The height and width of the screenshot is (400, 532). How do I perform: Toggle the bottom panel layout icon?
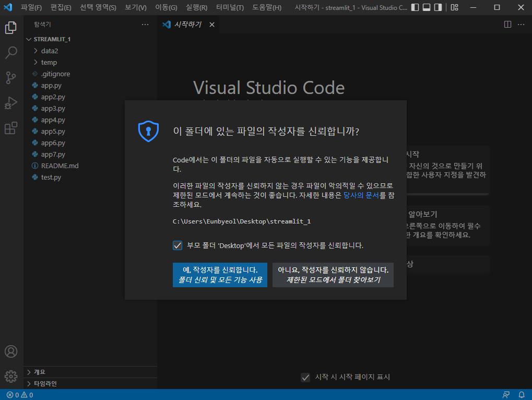tap(427, 7)
